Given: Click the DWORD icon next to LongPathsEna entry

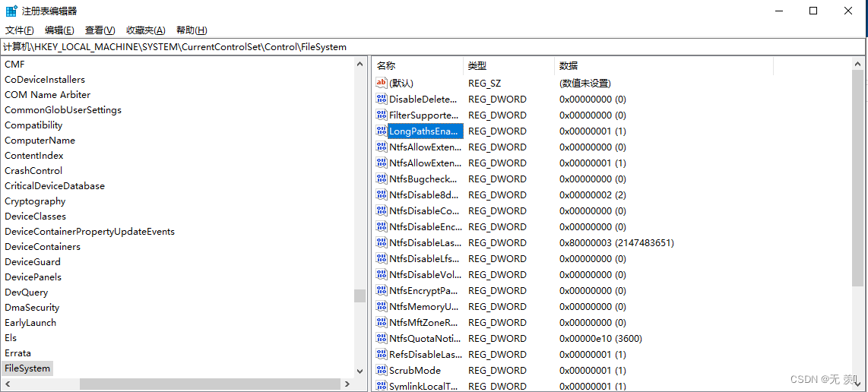Looking at the screenshot, I should pyautogui.click(x=382, y=131).
